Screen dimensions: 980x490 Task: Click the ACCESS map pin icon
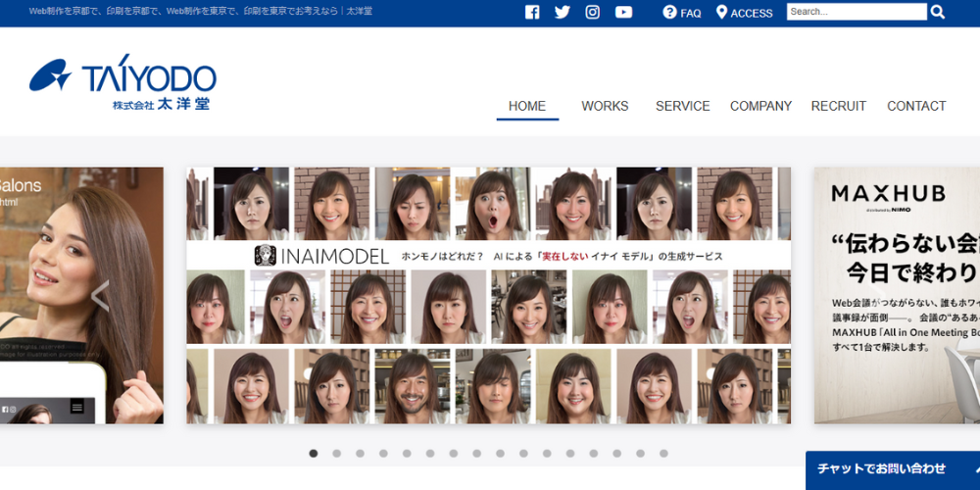[x=722, y=13]
